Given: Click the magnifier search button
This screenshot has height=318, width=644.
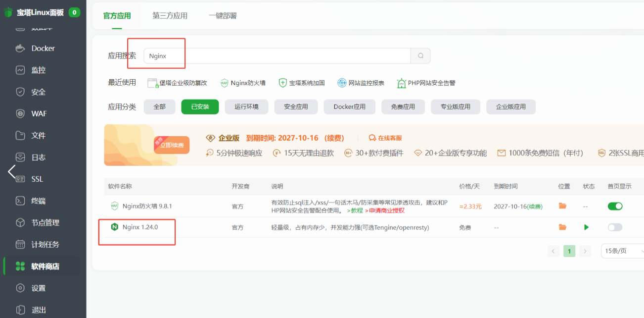Looking at the screenshot, I should [x=420, y=56].
